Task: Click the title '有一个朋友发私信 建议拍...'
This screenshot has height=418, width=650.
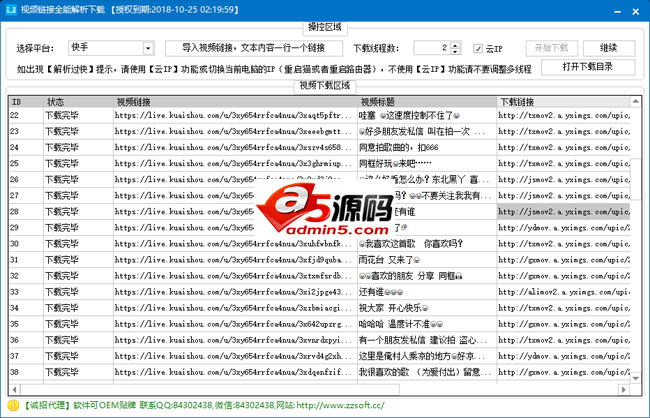Action: click(423, 340)
